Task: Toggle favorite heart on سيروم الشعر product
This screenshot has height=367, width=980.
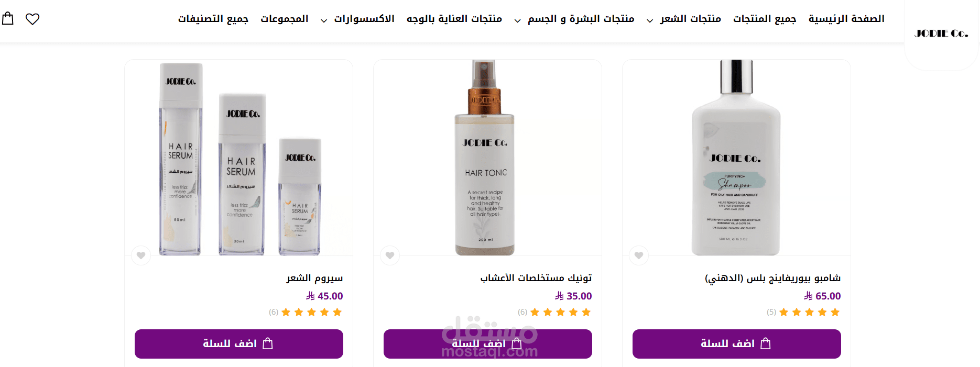Action: tap(141, 255)
